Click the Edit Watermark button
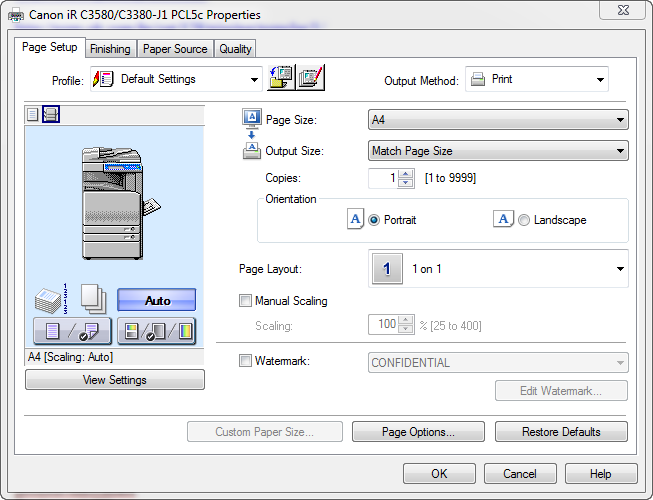 (x=561, y=391)
